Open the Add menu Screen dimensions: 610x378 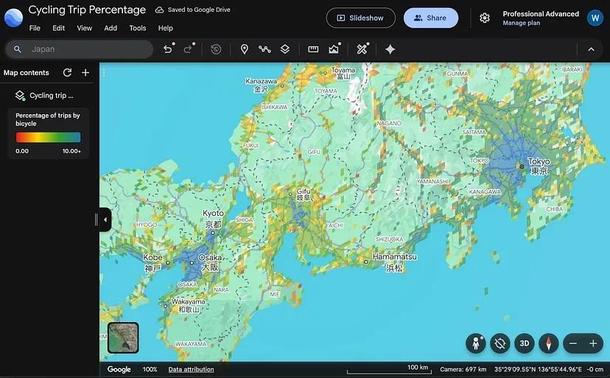click(110, 28)
